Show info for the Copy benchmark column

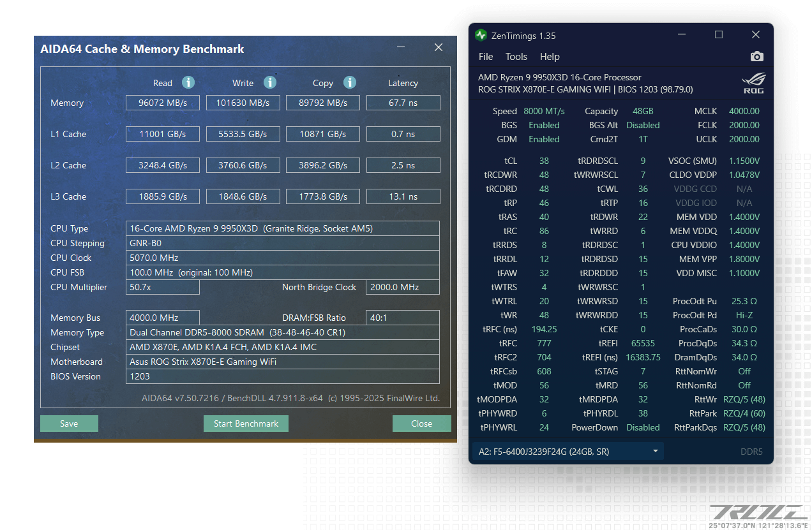point(349,82)
